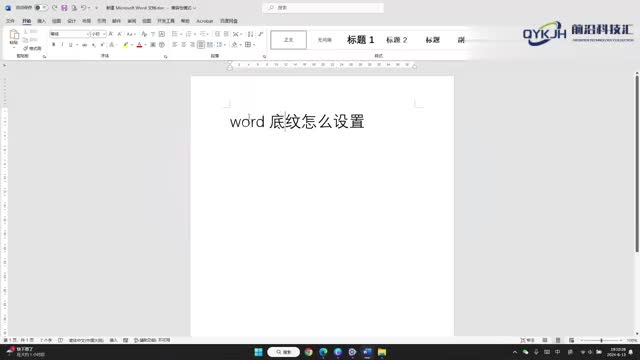This screenshot has width=640, height=360.
Task: Select the No Spacing style
Action: click(324, 40)
